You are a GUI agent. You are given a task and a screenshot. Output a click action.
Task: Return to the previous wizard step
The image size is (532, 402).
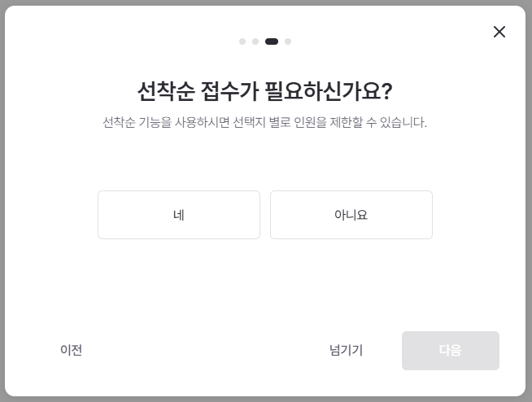pyautogui.click(x=72, y=350)
